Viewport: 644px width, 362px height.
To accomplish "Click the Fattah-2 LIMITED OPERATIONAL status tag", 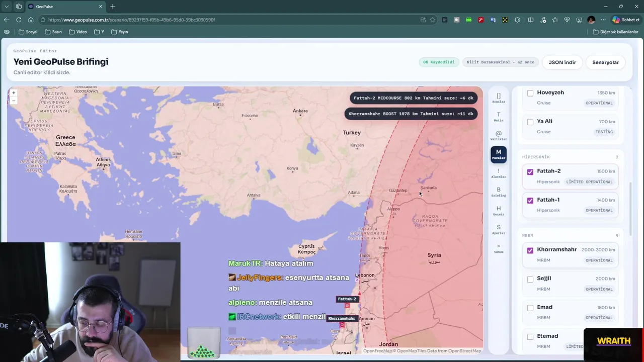I will pyautogui.click(x=589, y=182).
